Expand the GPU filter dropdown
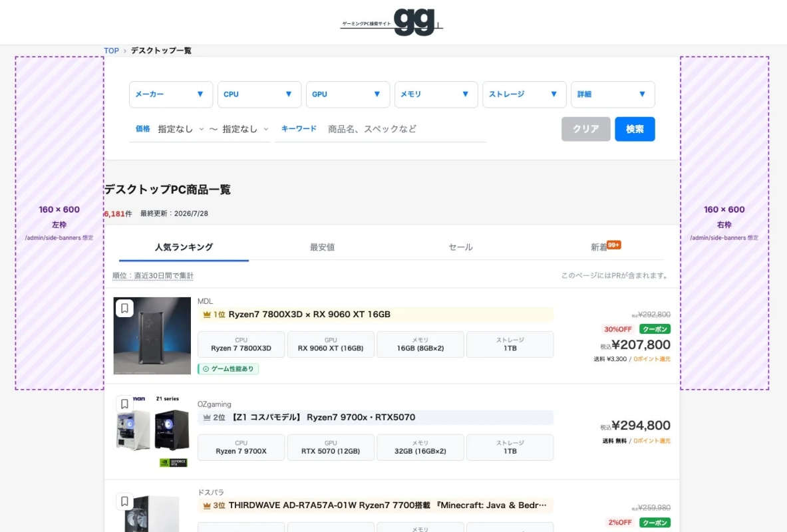This screenshot has width=787, height=532. click(348, 94)
